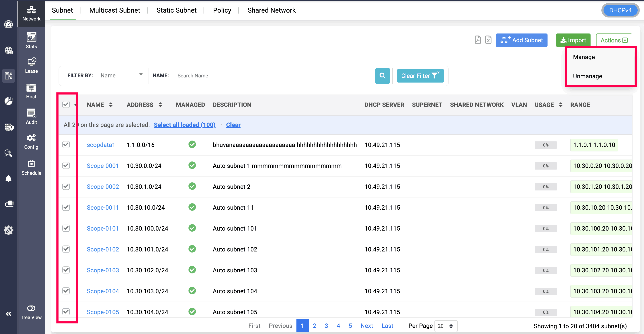The height and width of the screenshot is (334, 644).
Task: Open the Filter By Name dropdown
Action: click(x=122, y=75)
